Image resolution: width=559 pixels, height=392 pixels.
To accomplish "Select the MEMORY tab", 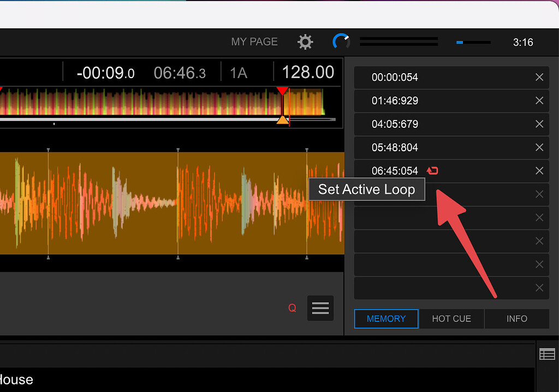I will point(386,318).
